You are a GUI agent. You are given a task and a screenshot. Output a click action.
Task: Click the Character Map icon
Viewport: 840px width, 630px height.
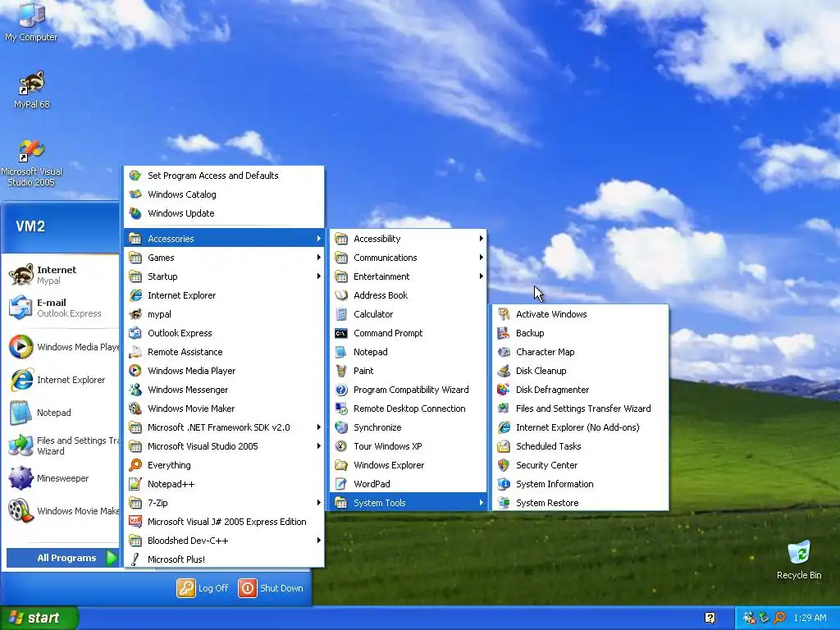tap(504, 352)
